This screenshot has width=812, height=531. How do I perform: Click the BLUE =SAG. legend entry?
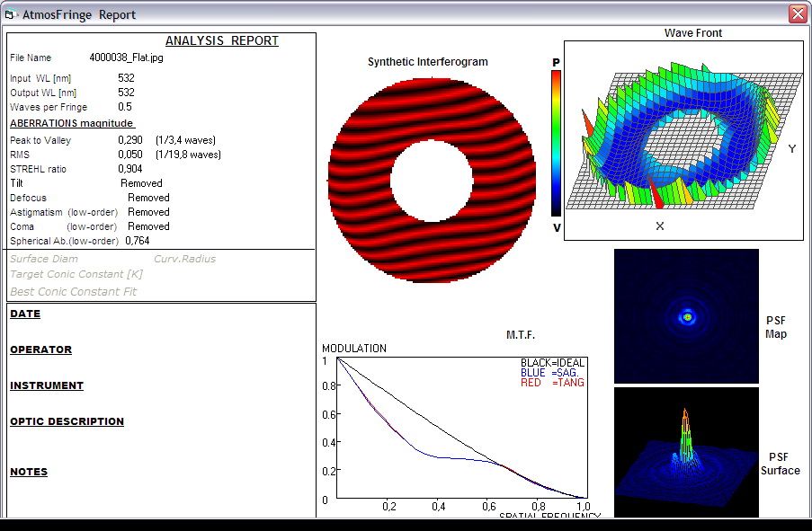click(549, 373)
